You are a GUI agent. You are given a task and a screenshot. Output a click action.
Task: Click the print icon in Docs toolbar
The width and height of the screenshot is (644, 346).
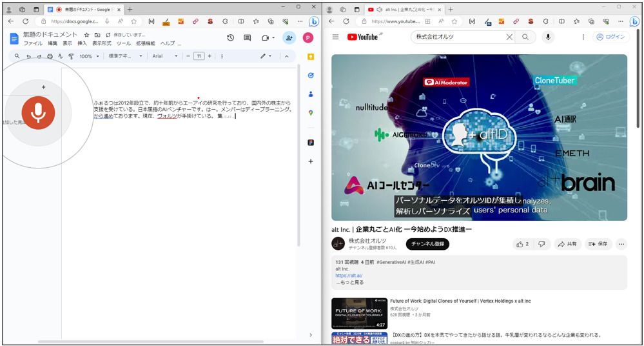tap(50, 57)
